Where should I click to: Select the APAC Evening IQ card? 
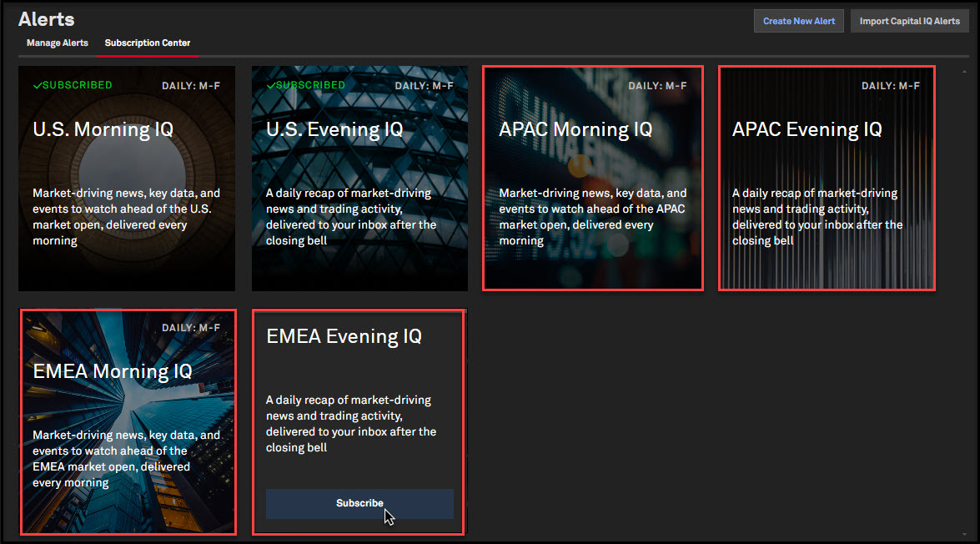(827, 179)
